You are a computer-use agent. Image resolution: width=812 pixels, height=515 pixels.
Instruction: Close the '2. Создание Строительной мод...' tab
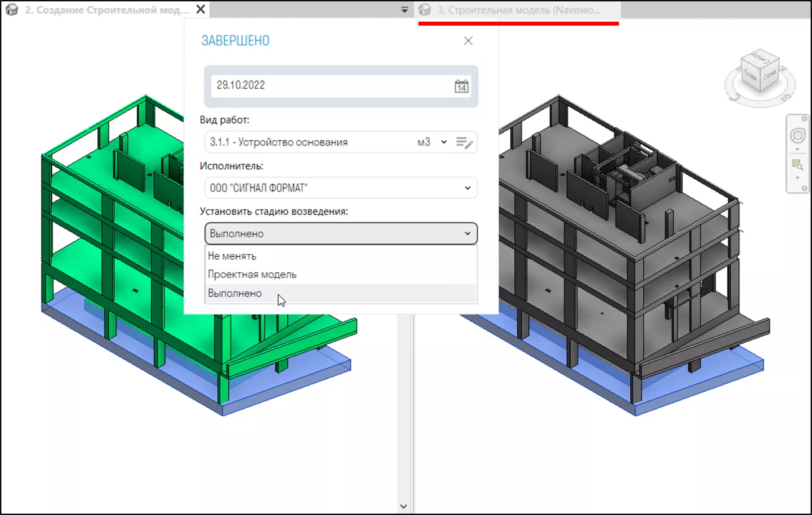201,10
